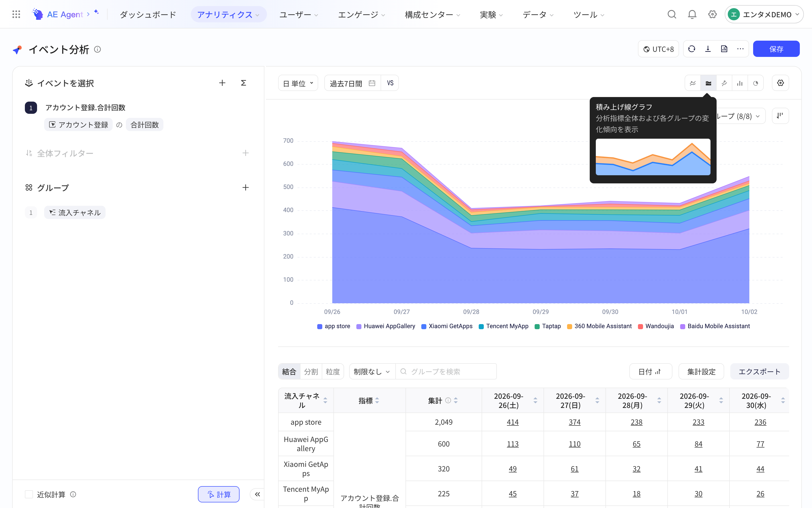Switch to the 粒度 tab
The width and height of the screenshot is (812, 508).
[332, 371]
